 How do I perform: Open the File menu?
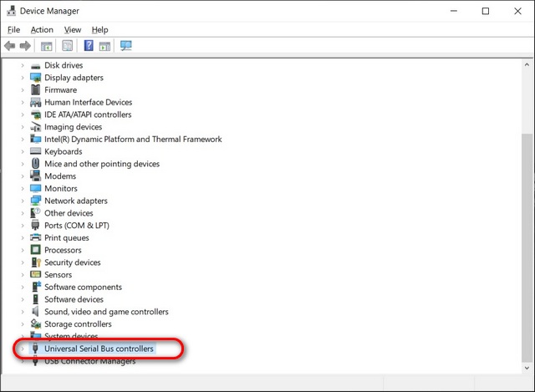tap(13, 30)
